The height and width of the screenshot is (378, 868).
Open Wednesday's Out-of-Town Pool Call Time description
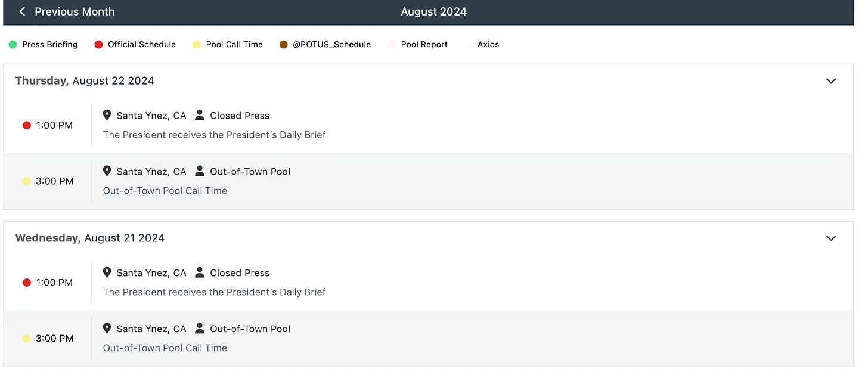[x=165, y=348]
